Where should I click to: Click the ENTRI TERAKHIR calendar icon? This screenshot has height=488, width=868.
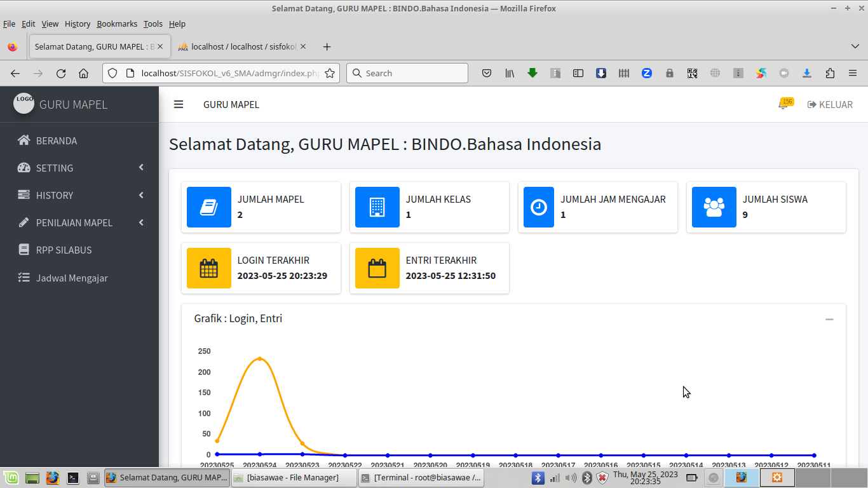click(x=377, y=268)
